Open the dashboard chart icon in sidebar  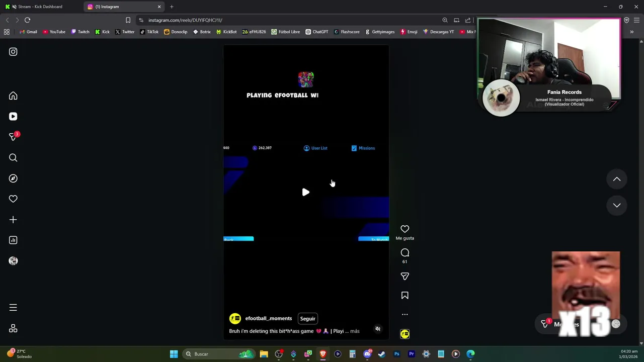point(13,240)
